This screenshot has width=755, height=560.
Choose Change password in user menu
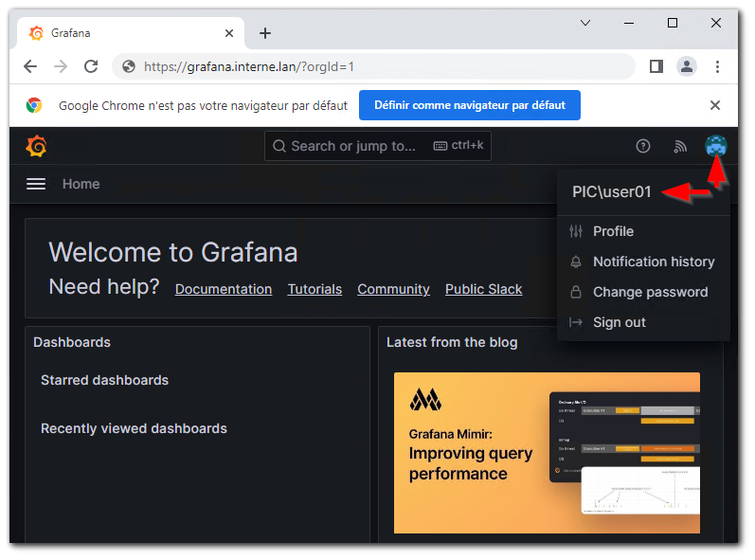(x=643, y=292)
